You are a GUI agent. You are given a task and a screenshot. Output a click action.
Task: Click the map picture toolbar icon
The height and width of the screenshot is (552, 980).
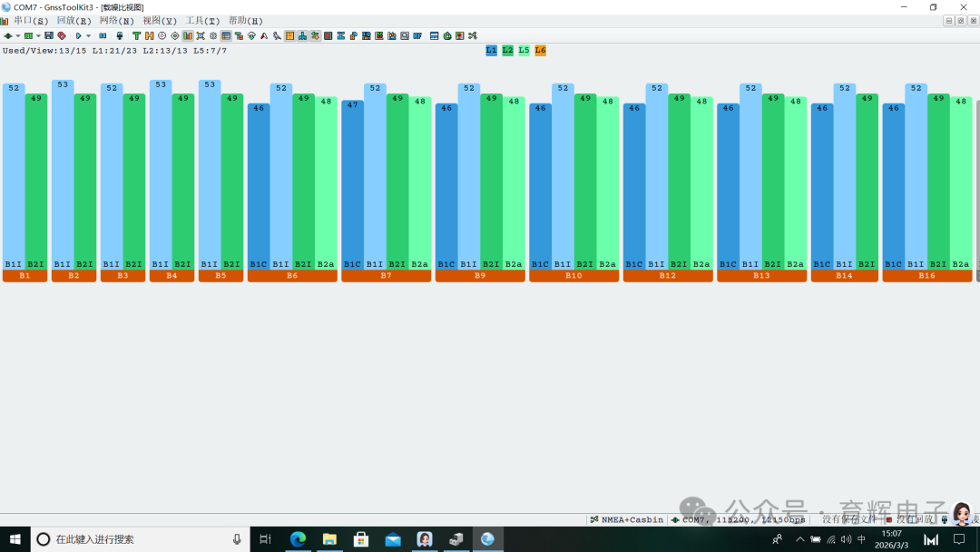[x=459, y=35]
